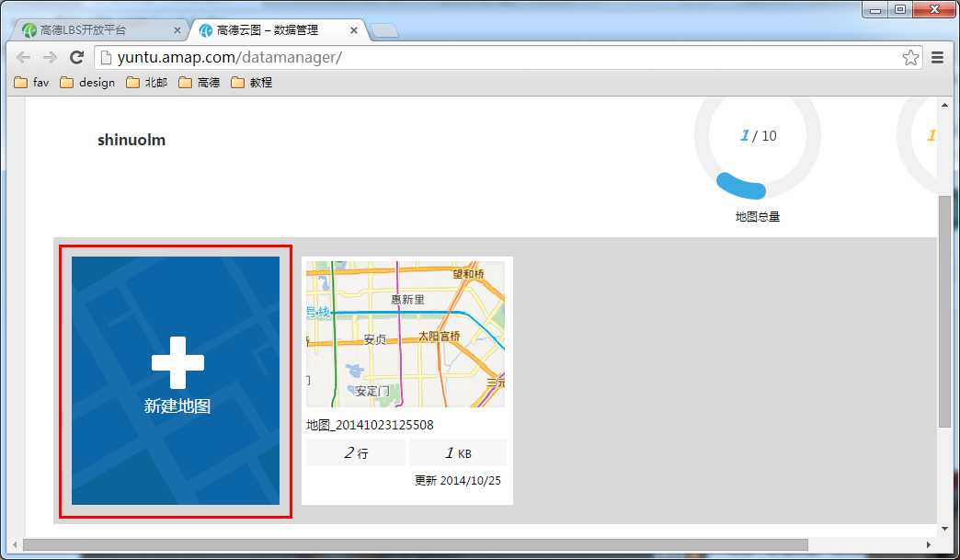960x560 pixels.
Task: Click the 地图总量 label
Action: (x=758, y=217)
